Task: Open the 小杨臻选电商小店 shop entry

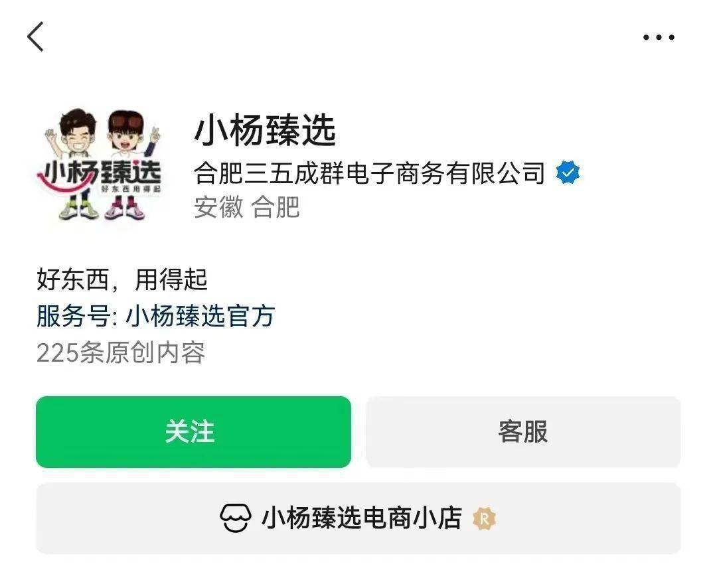Action: click(358, 518)
